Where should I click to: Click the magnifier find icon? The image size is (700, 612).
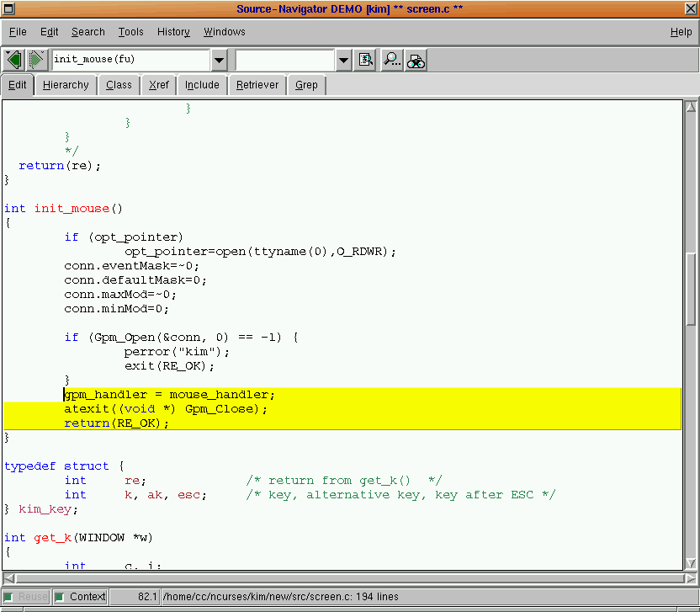tap(391, 60)
